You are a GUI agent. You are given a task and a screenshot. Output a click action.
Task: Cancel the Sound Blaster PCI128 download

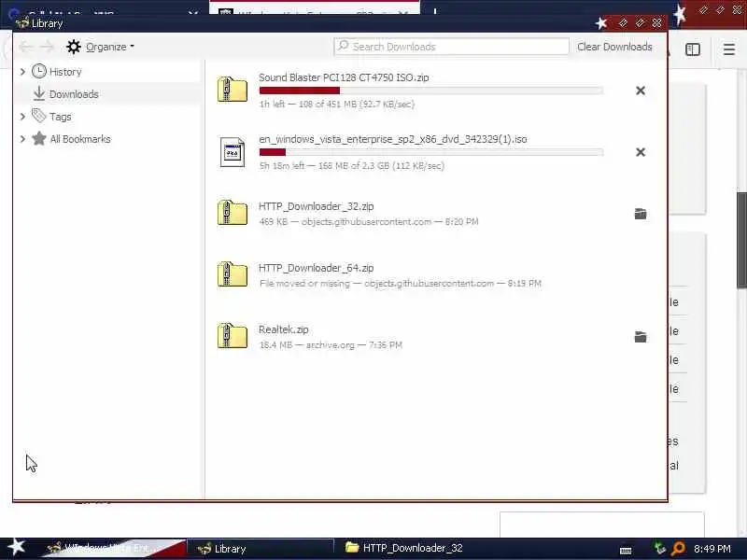click(641, 91)
